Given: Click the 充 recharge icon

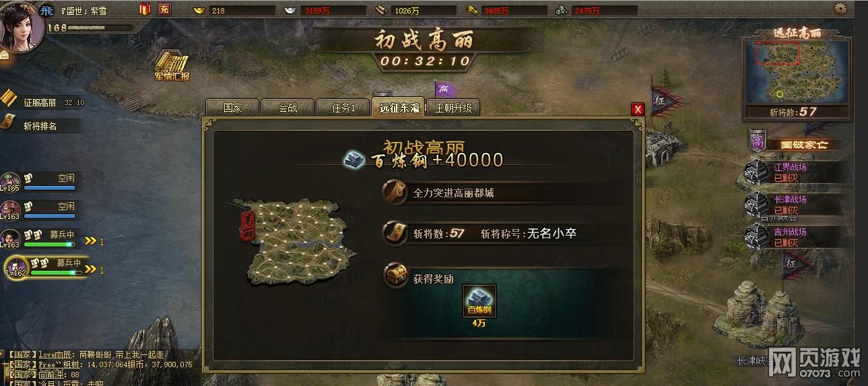Looking at the screenshot, I should click(x=164, y=9).
